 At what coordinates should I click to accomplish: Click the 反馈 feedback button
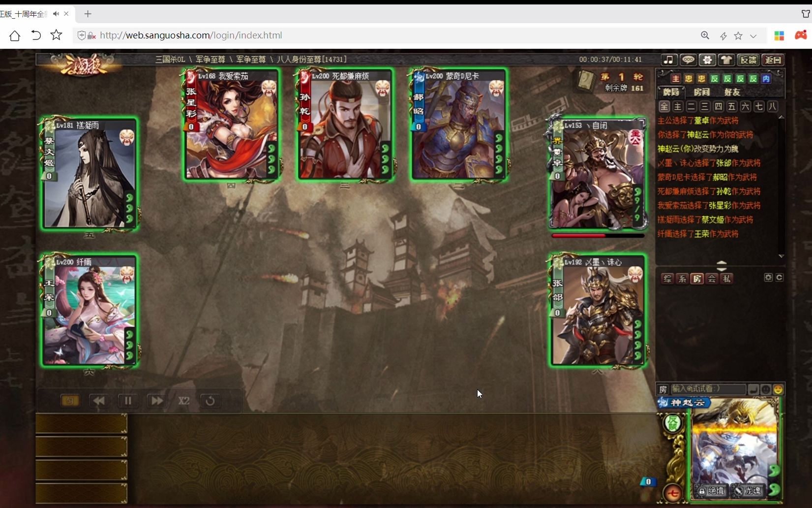(749, 60)
